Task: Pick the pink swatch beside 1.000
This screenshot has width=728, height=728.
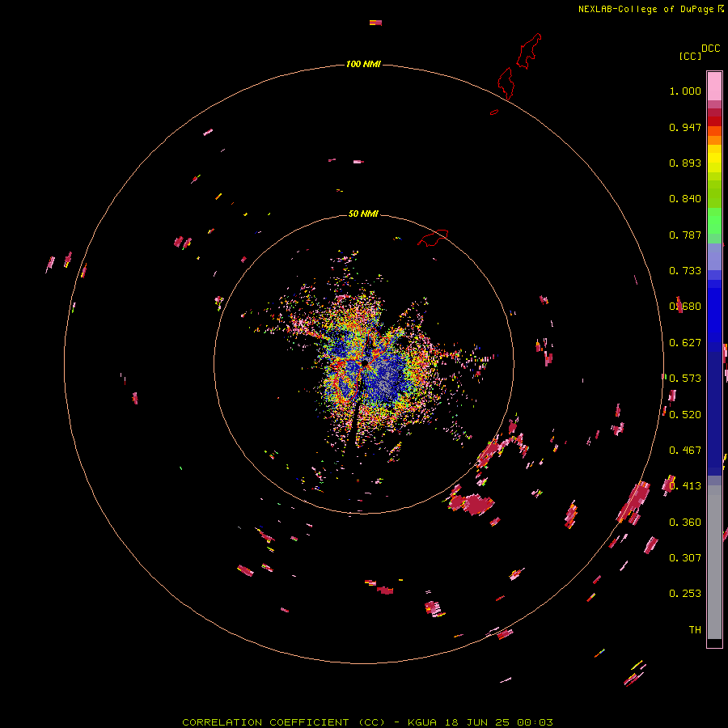Action: point(714,87)
